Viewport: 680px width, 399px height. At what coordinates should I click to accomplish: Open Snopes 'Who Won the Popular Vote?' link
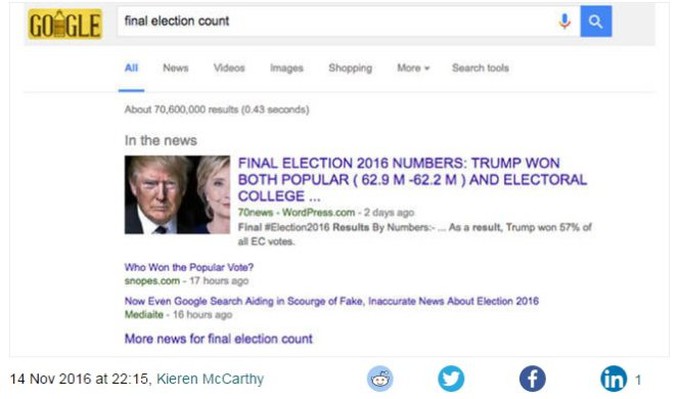(x=189, y=267)
